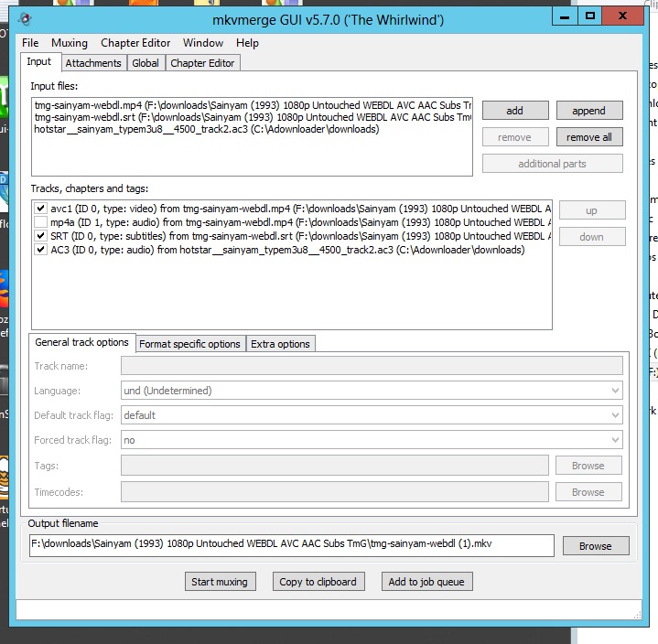Open the Default track flag dropdown
The width and height of the screenshot is (658, 644).
[x=615, y=415]
